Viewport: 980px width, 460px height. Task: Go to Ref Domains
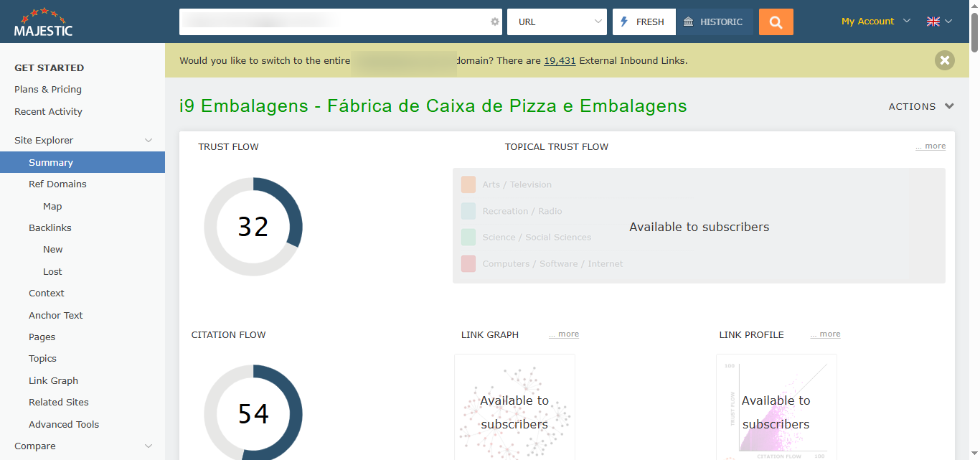pos(57,184)
